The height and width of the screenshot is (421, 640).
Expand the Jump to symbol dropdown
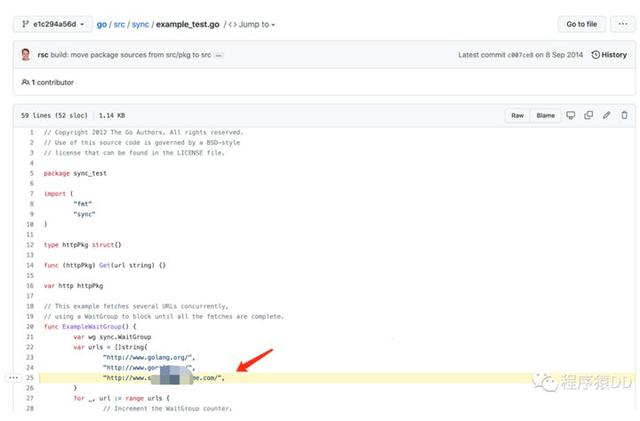251,25
